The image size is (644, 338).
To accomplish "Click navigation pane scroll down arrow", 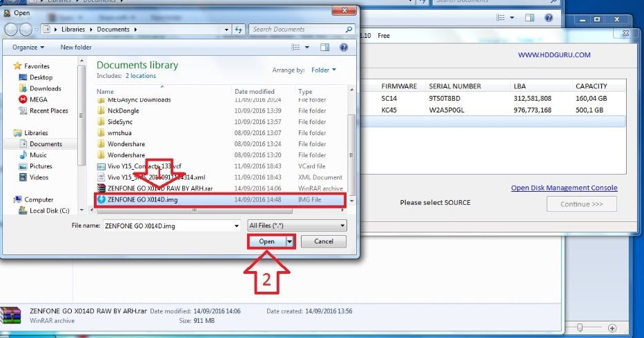I will [81, 210].
